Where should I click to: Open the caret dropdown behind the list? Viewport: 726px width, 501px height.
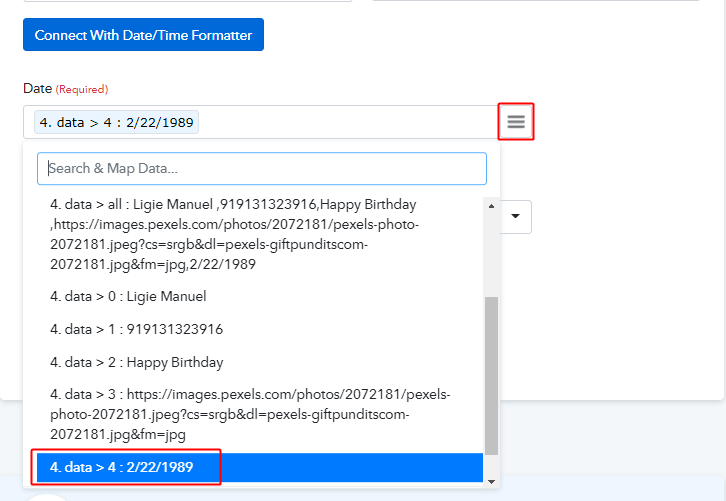click(x=515, y=216)
